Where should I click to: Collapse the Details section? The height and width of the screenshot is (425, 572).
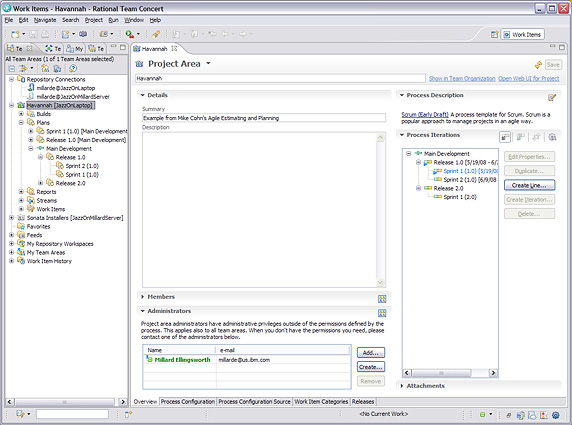(143, 95)
